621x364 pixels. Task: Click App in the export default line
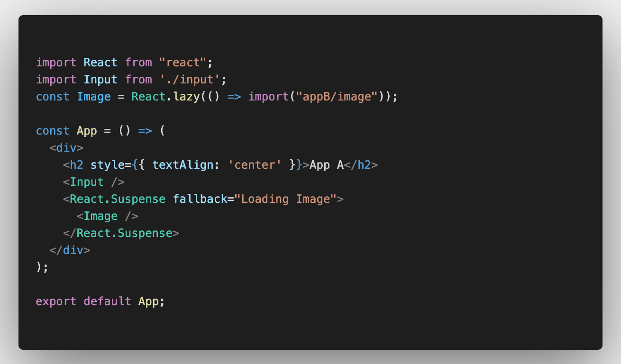pyautogui.click(x=148, y=301)
